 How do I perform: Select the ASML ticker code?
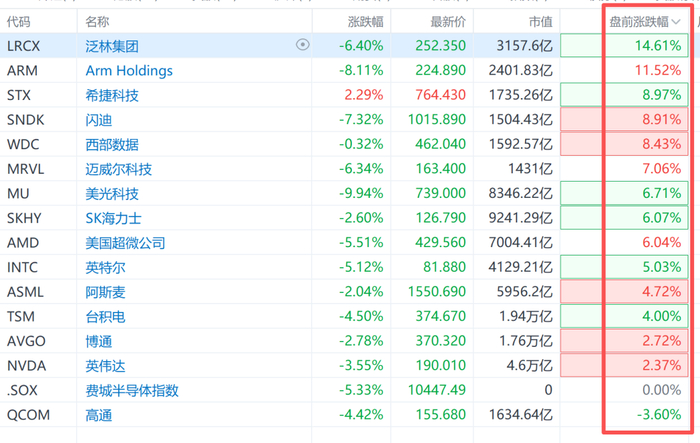[x=25, y=291]
